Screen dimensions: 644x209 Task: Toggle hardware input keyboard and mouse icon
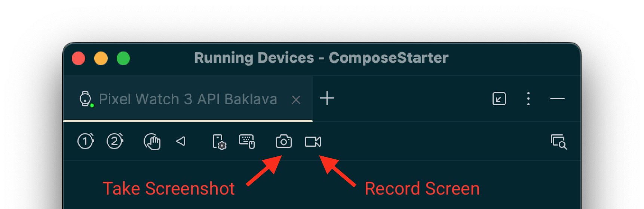[x=247, y=141]
